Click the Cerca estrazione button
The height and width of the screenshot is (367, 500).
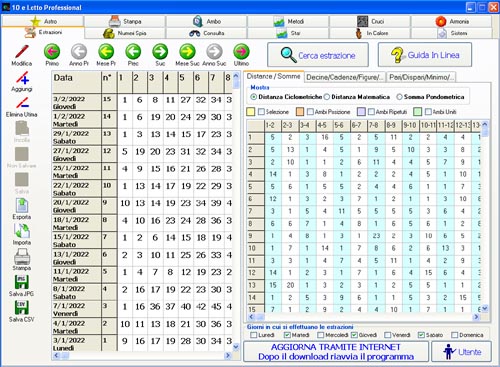point(318,55)
